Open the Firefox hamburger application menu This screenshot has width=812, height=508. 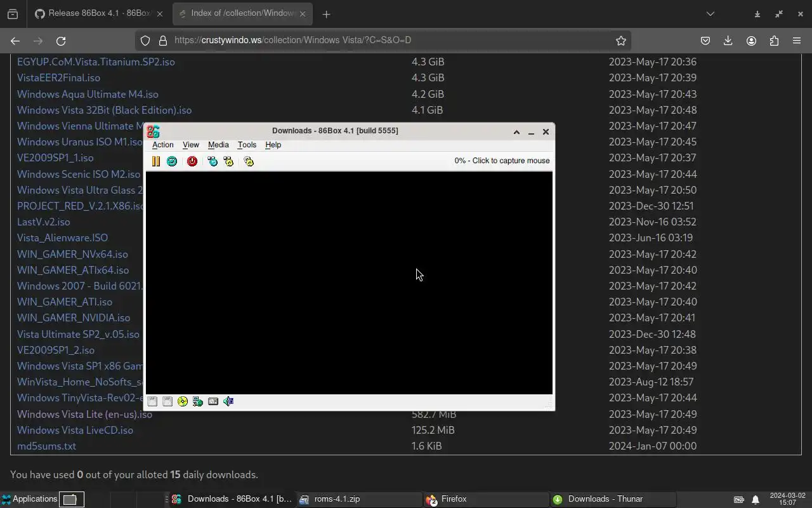click(x=797, y=41)
